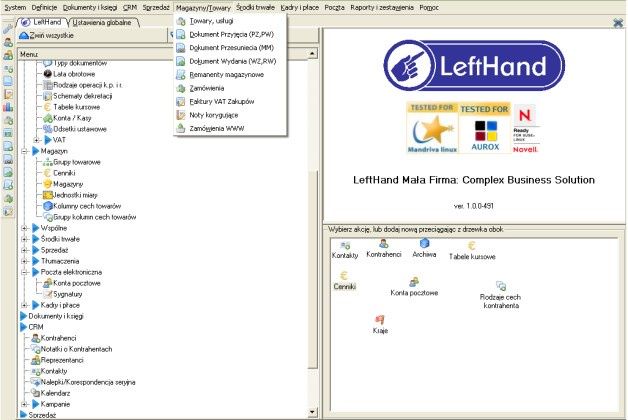This screenshot has width=628, height=420.
Task: Open Archiwa shortcut icon
Action: click(424, 249)
